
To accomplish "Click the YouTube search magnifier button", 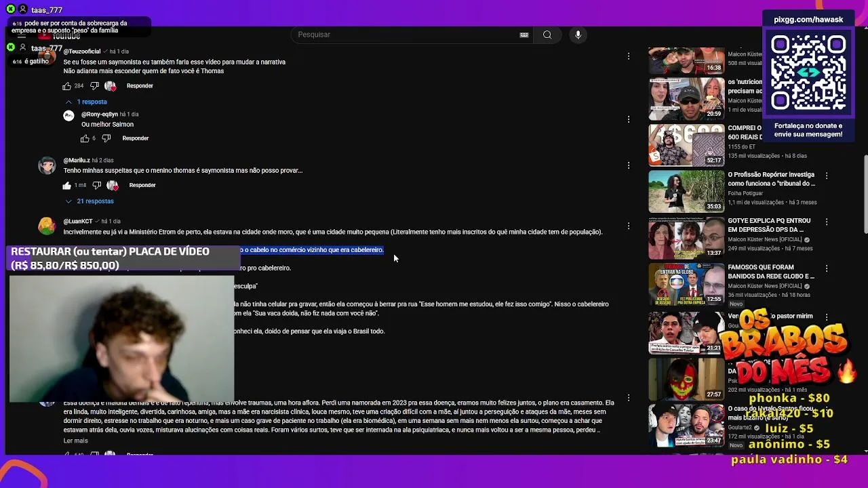I will [x=547, y=35].
